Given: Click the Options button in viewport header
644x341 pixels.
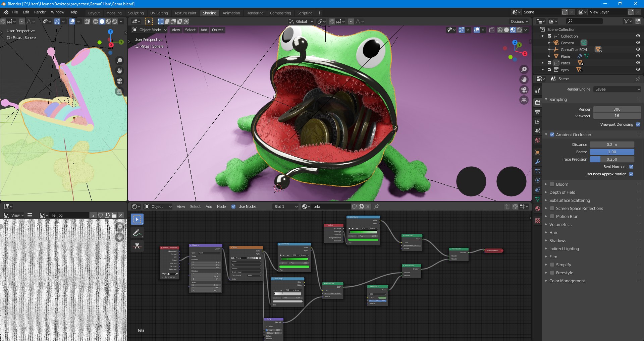Looking at the screenshot, I should 519,21.
